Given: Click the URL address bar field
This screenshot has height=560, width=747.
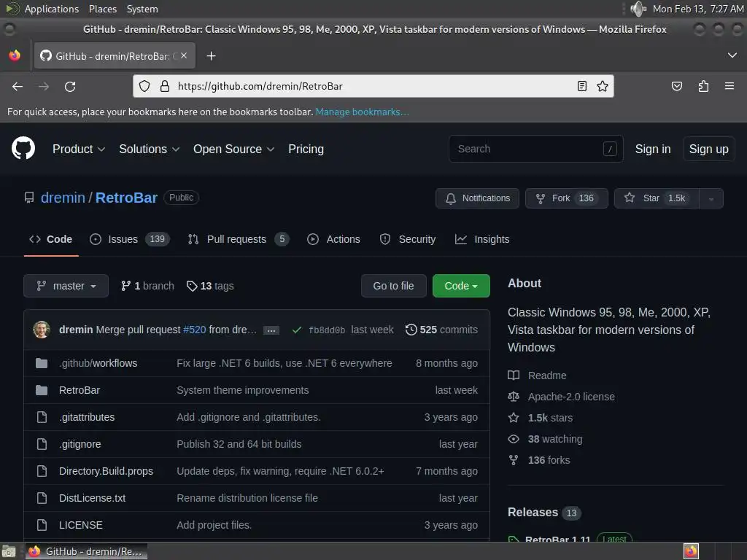Looking at the screenshot, I should (x=373, y=86).
